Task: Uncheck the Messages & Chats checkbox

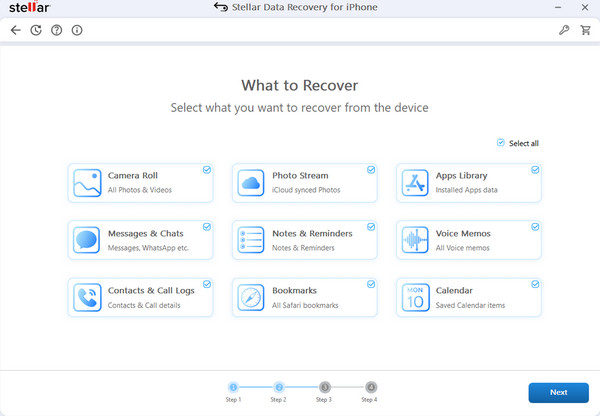Action: coord(207,227)
